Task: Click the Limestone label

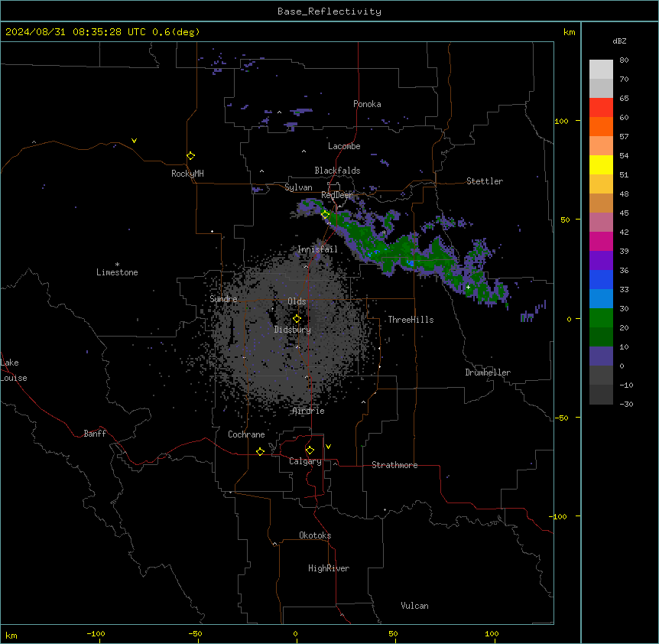Action: click(117, 272)
